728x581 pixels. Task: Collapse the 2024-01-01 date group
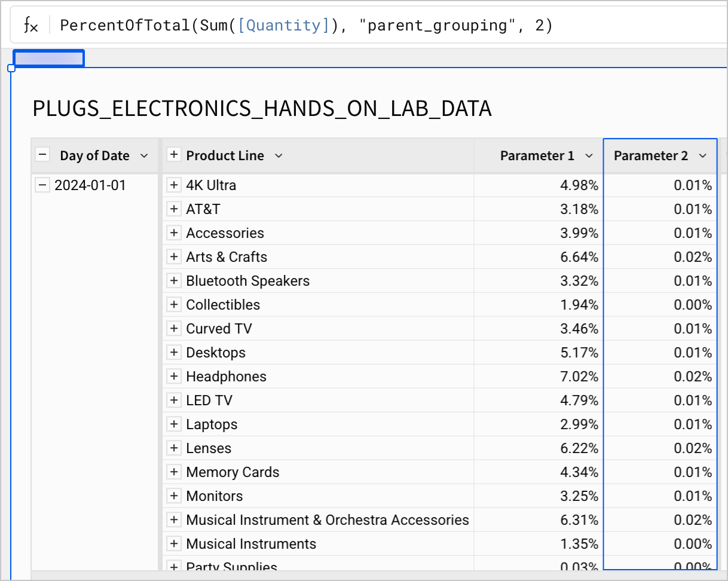click(42, 185)
